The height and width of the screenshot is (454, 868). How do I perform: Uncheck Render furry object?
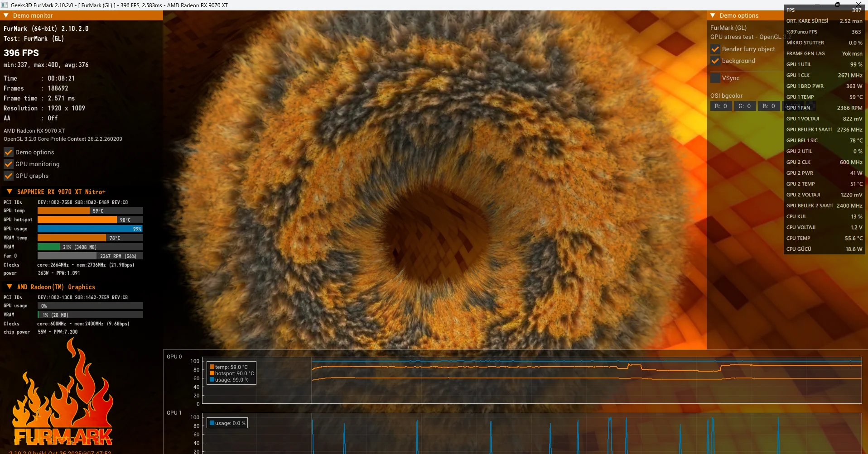click(x=715, y=49)
